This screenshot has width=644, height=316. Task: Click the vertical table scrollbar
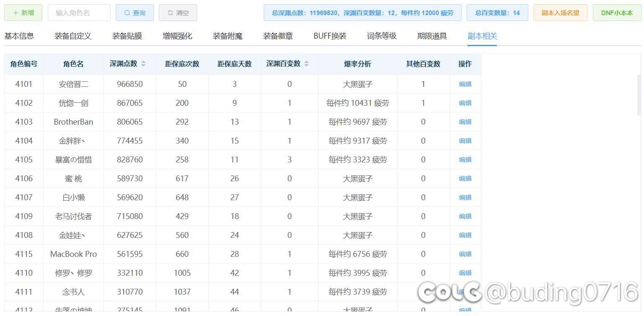click(x=639, y=94)
